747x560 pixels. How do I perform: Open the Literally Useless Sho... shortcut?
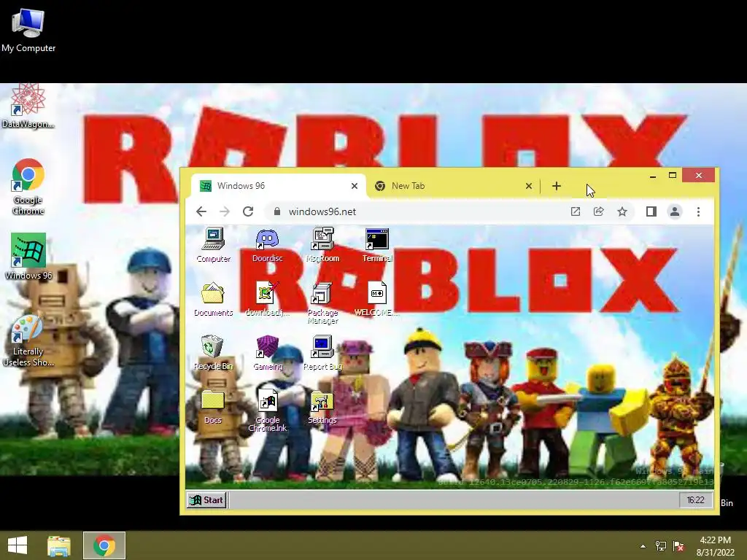[28, 341]
